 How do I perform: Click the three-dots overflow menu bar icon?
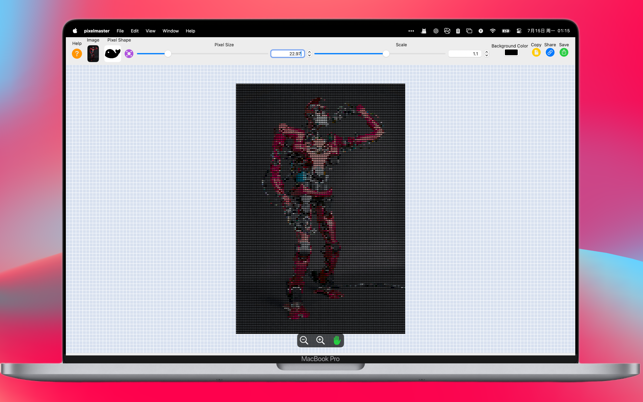point(411,31)
